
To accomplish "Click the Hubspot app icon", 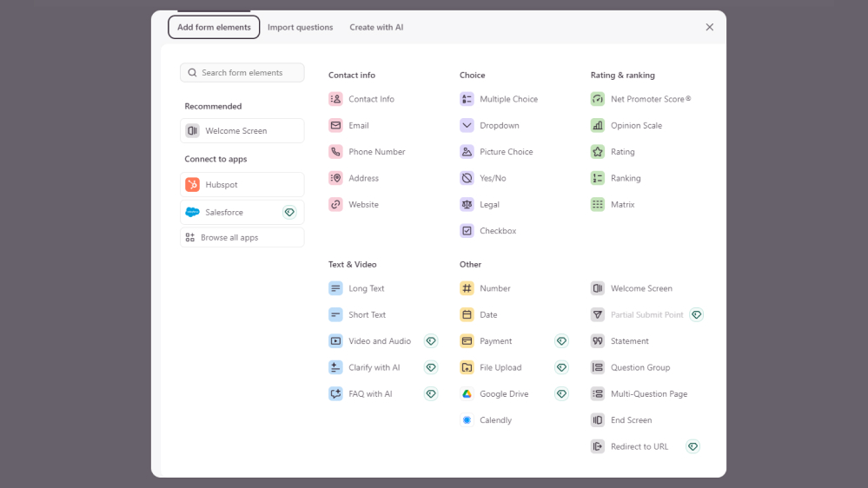I will click(x=192, y=185).
